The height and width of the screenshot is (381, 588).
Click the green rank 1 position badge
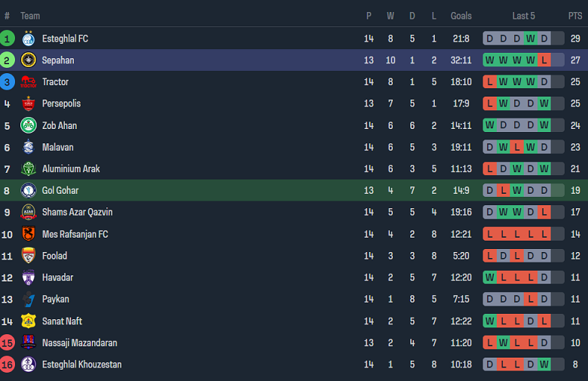tap(8, 38)
